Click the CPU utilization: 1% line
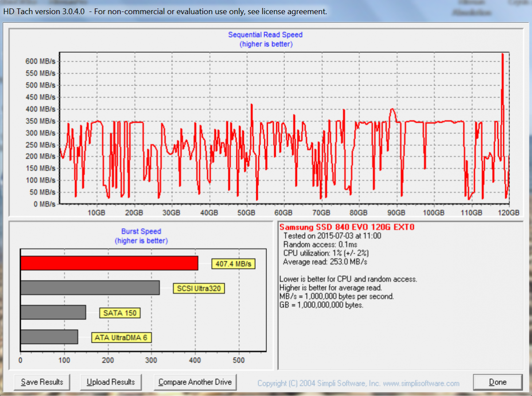 [326, 253]
